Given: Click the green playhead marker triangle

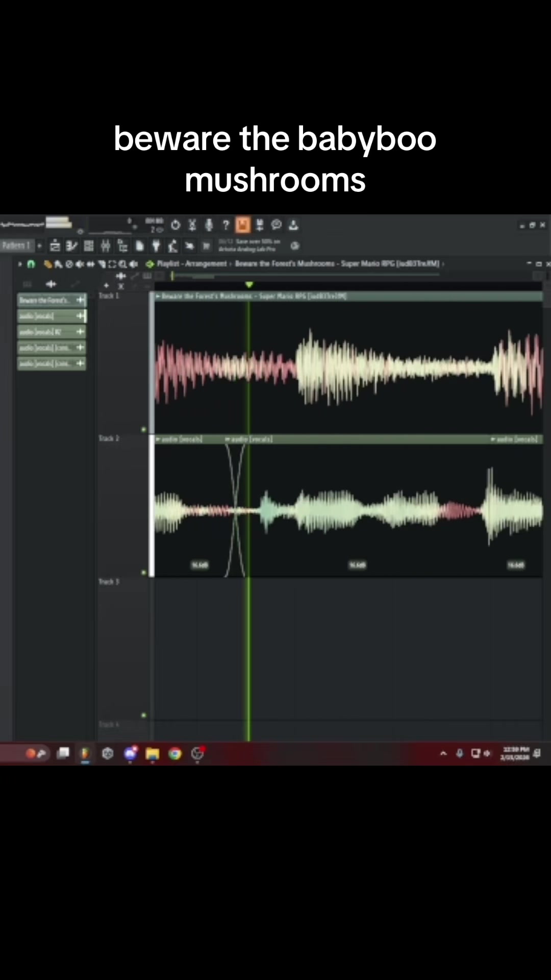Looking at the screenshot, I should [249, 285].
